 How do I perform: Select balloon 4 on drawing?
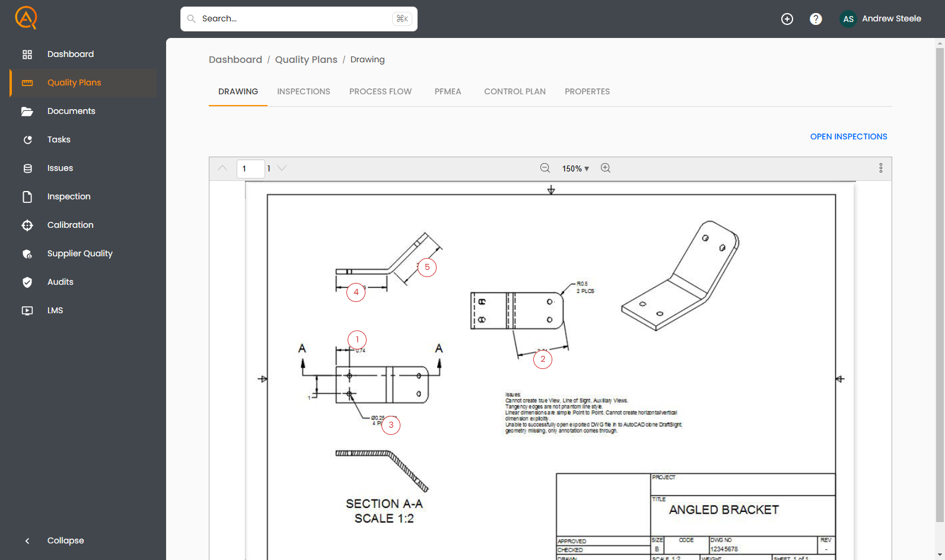coord(356,292)
